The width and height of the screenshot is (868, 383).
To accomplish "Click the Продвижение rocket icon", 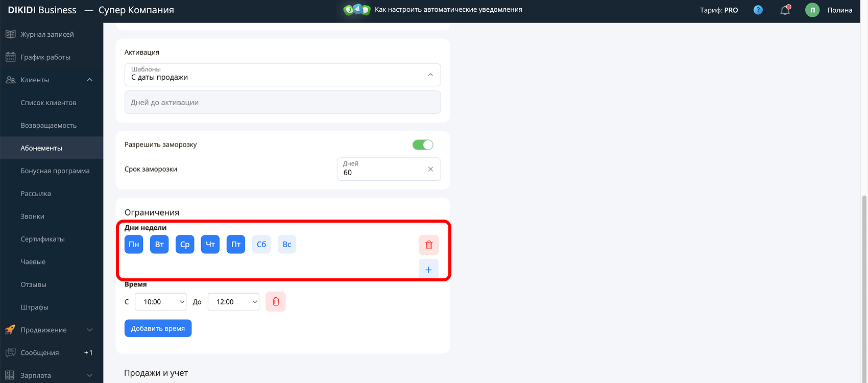I will tap(10, 330).
